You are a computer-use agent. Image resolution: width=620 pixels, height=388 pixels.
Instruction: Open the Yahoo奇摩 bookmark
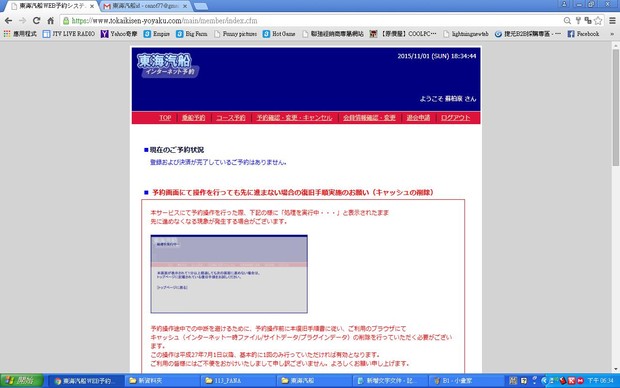[119, 34]
